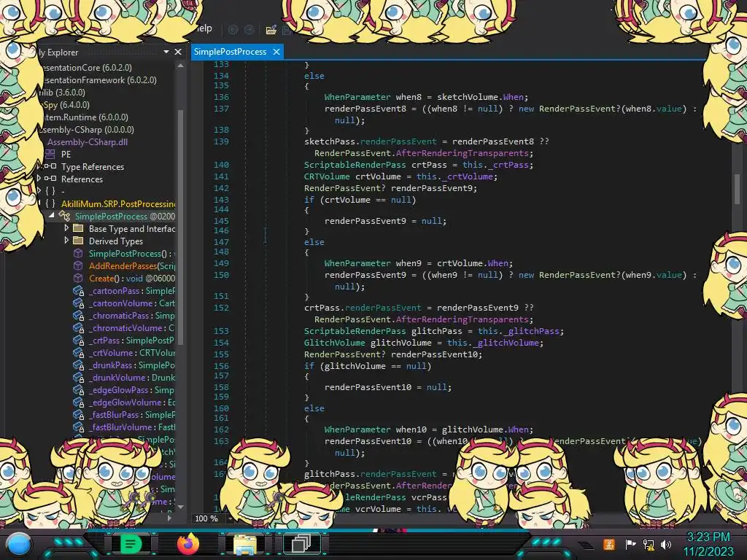Collapse the SimplePostProcess class node
This screenshot has width=747, height=560.
(52, 216)
